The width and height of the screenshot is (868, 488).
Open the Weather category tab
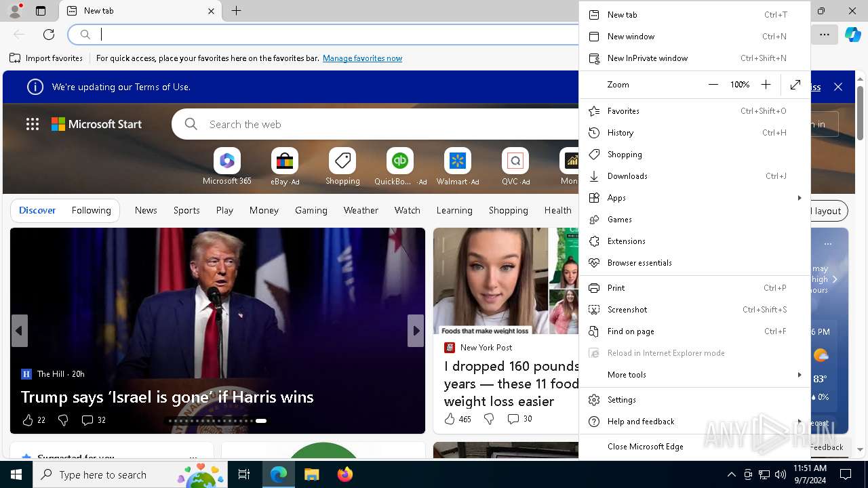coord(361,210)
